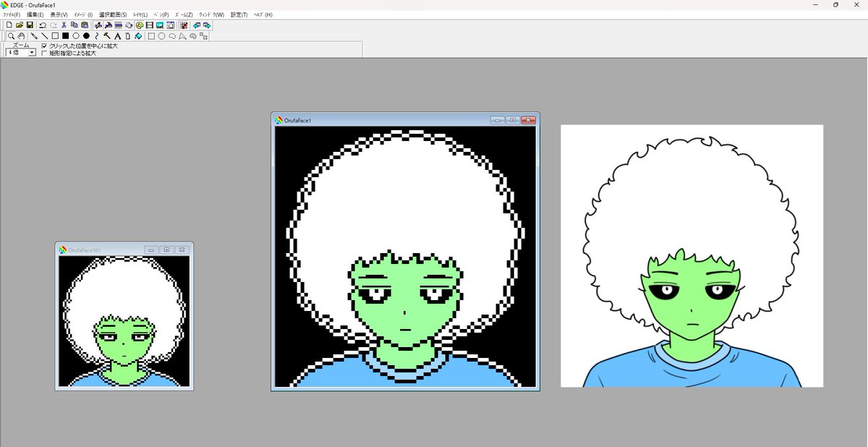Click the line width icon with horizontal bars
The width and height of the screenshot is (868, 447).
[118, 25]
